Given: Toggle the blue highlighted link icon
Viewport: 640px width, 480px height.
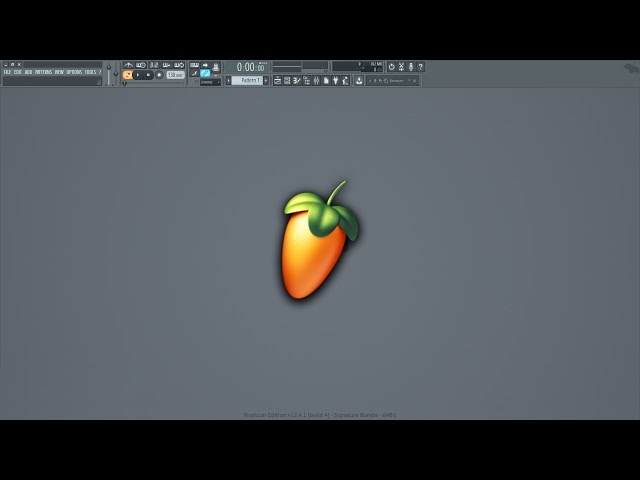Looking at the screenshot, I should [205, 73].
